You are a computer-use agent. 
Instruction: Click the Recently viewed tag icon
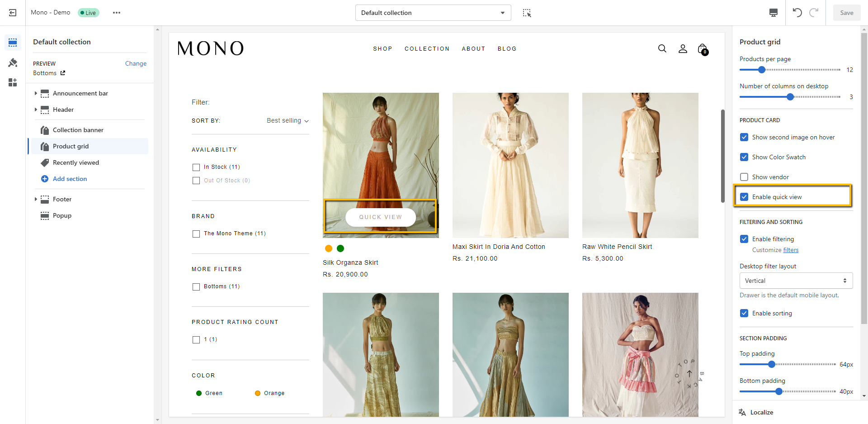click(45, 163)
